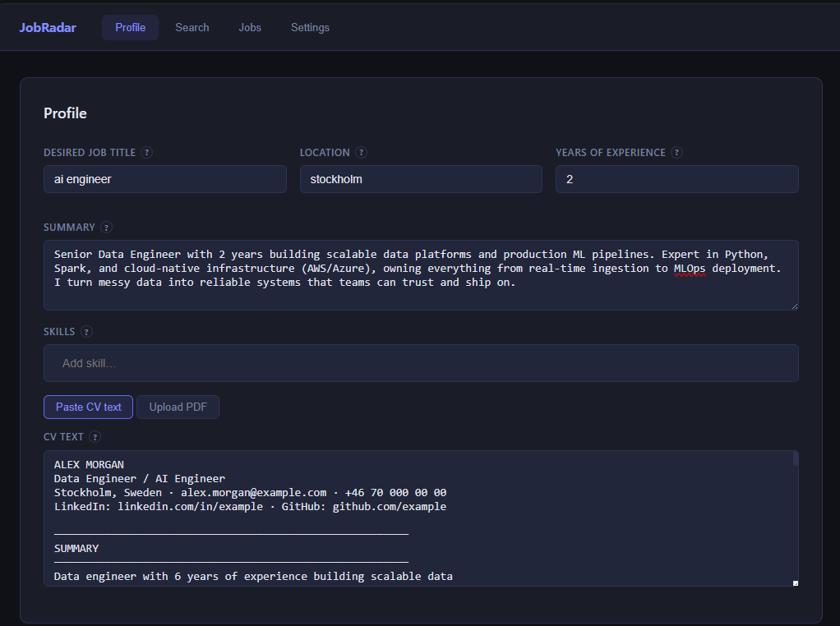Screen dimensions: 840x626
Task: Focus the Desired Job Title field
Action: coord(165,179)
